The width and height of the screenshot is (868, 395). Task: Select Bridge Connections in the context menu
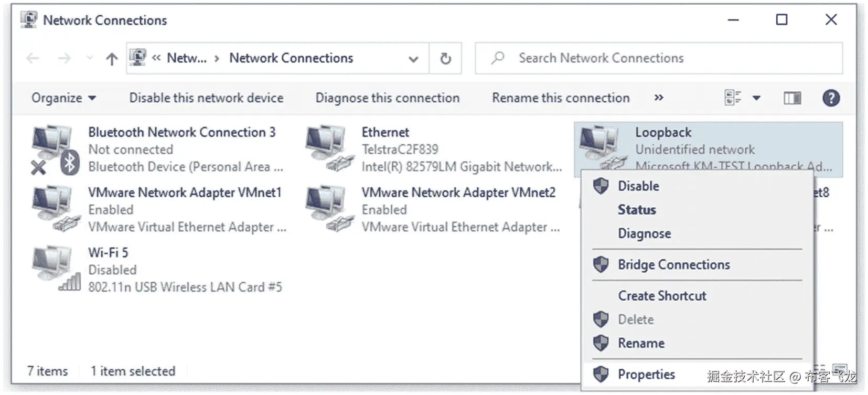pyautogui.click(x=673, y=265)
